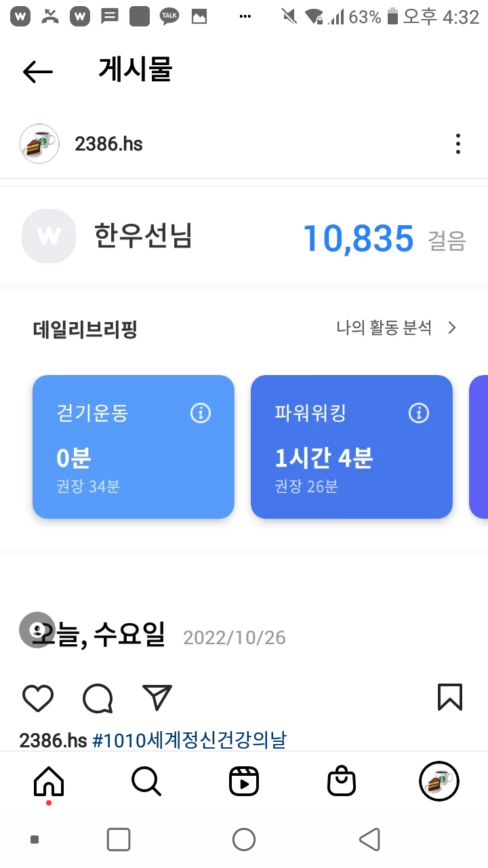The height and width of the screenshot is (868, 488).
Task: Open the 2386.hs username in post header
Action: (x=108, y=144)
